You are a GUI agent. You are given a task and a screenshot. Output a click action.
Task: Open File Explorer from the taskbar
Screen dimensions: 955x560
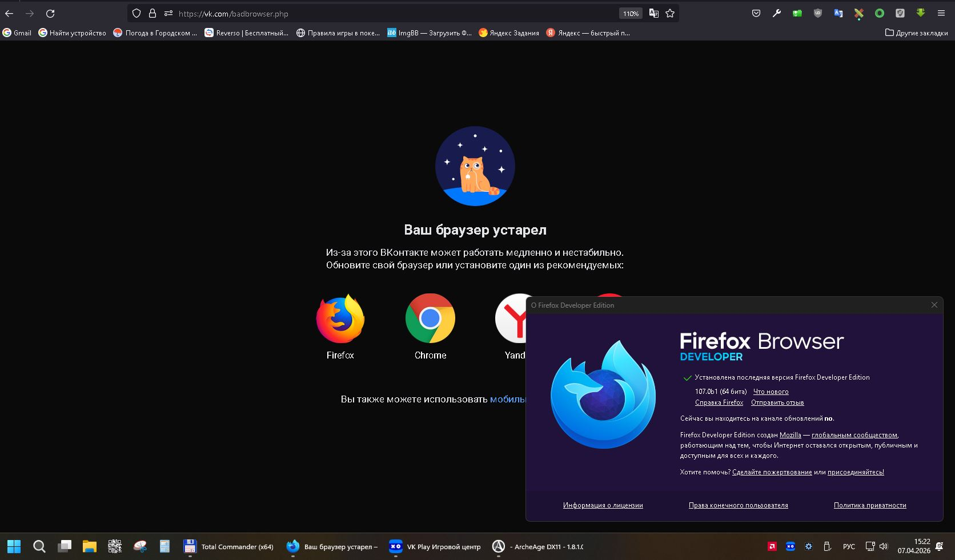(90, 547)
